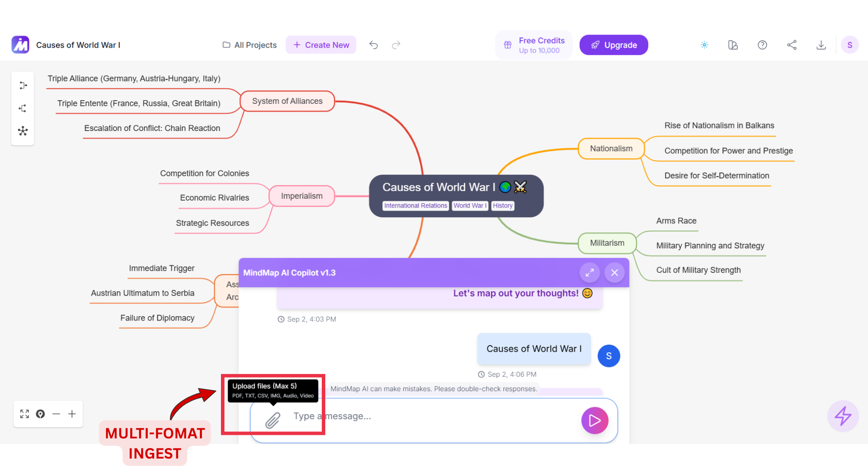The height and width of the screenshot is (473, 868).
Task: Select the radial layout icon in sidebar
Action: pos(23,131)
